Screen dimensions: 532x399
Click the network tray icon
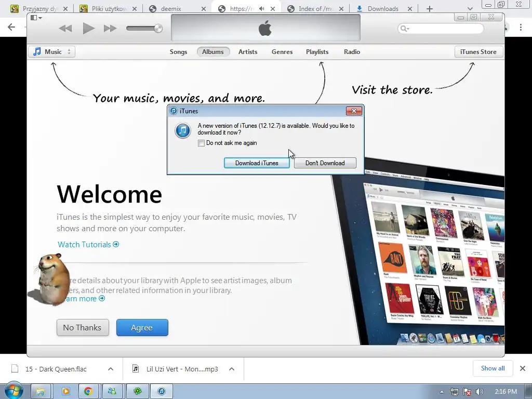(454, 392)
